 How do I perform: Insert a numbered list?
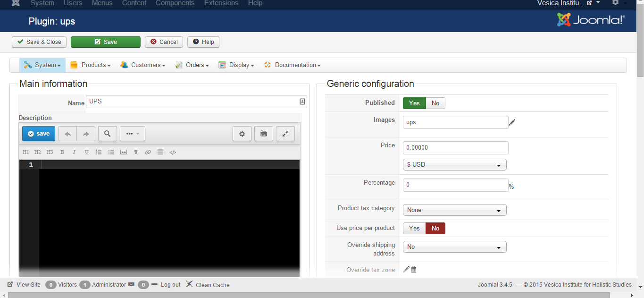99,152
